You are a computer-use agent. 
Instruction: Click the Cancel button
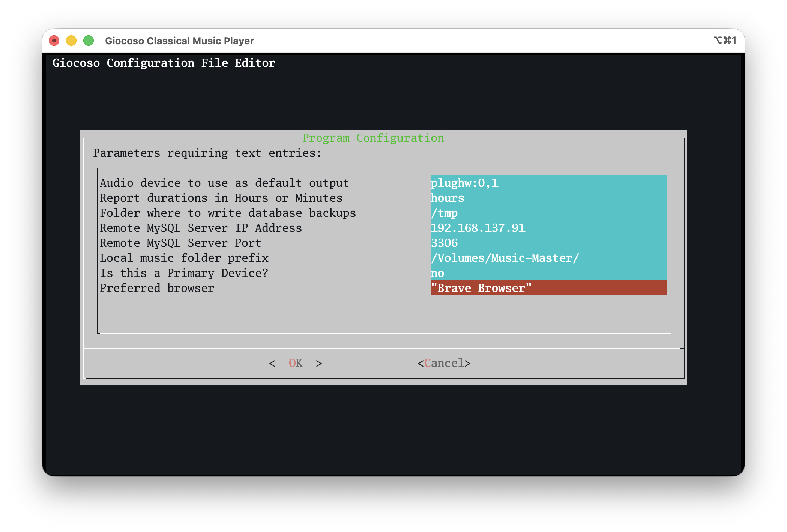pos(444,363)
